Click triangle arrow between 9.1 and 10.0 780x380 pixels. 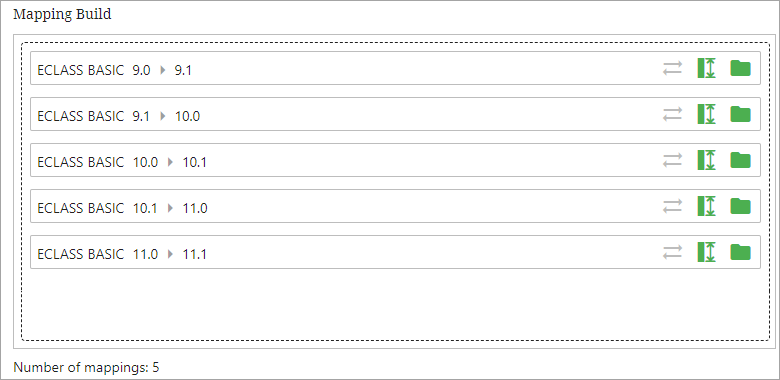click(163, 116)
